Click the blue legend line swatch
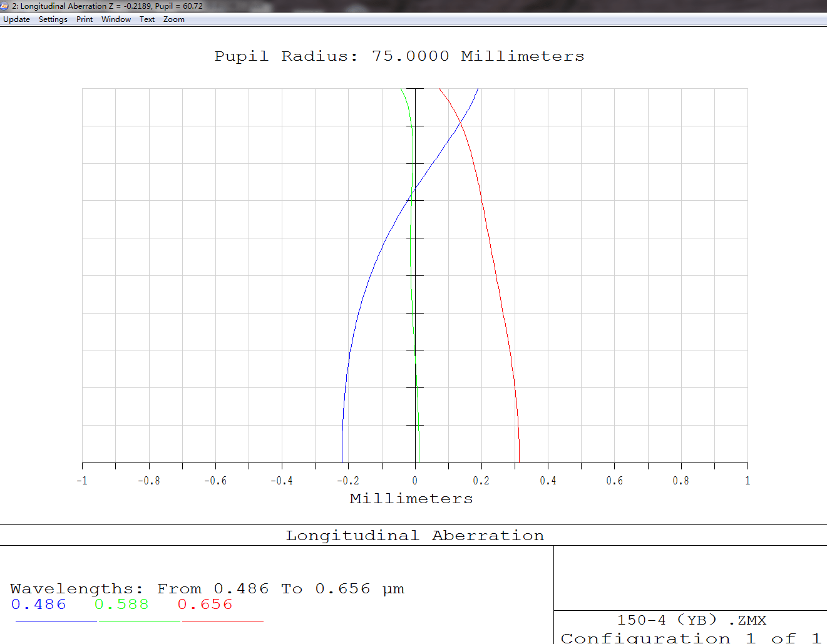The height and width of the screenshot is (644, 827). tap(56, 621)
